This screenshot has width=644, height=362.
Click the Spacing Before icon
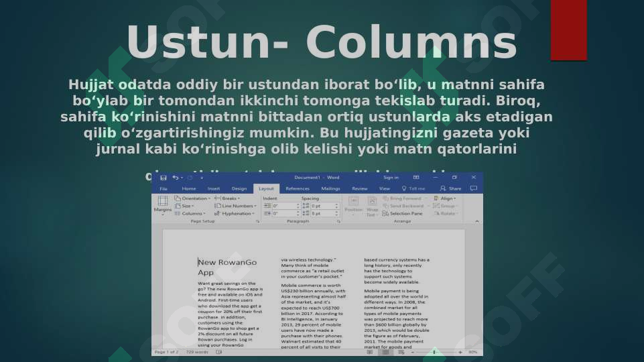pos(306,206)
